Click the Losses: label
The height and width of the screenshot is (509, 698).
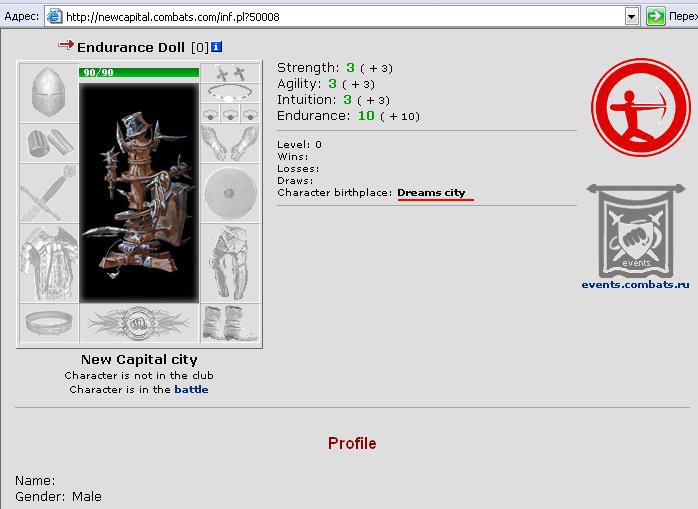point(298,168)
